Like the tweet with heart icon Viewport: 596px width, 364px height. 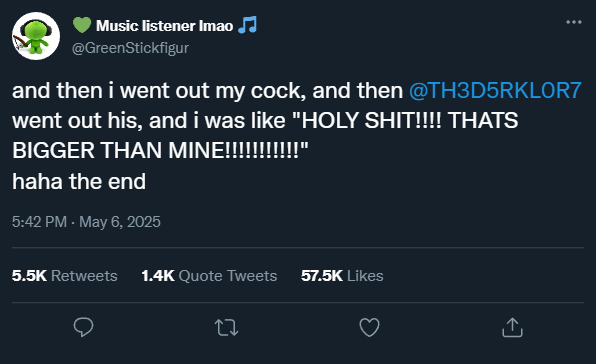click(x=369, y=327)
